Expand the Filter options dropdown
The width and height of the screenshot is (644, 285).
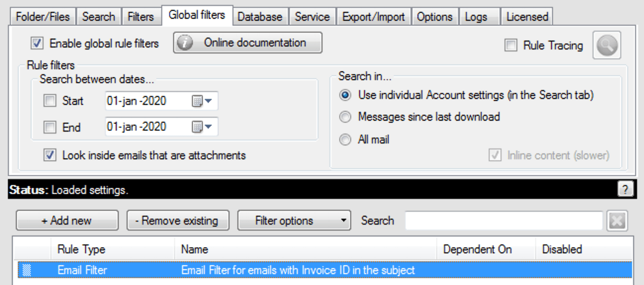click(294, 221)
